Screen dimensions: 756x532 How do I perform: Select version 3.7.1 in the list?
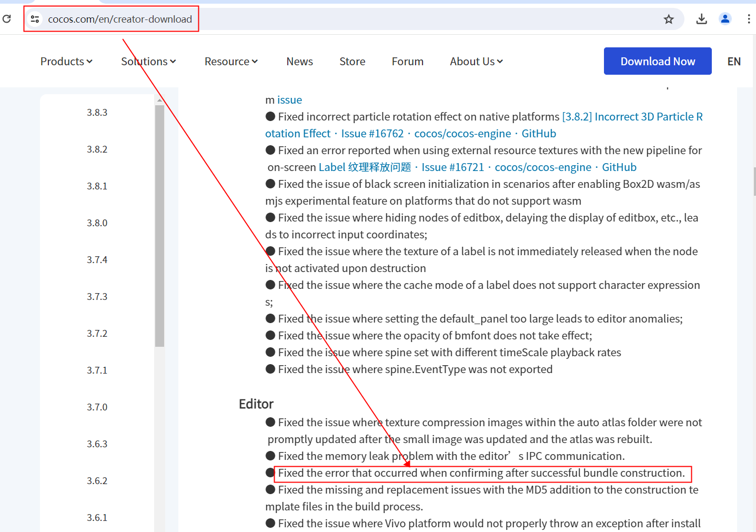coord(97,370)
